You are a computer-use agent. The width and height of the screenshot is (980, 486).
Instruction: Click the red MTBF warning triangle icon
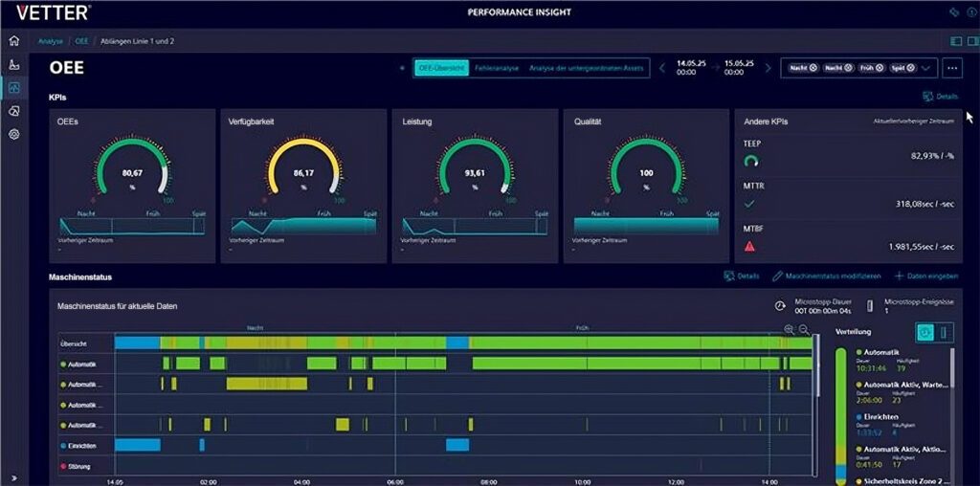tap(750, 246)
